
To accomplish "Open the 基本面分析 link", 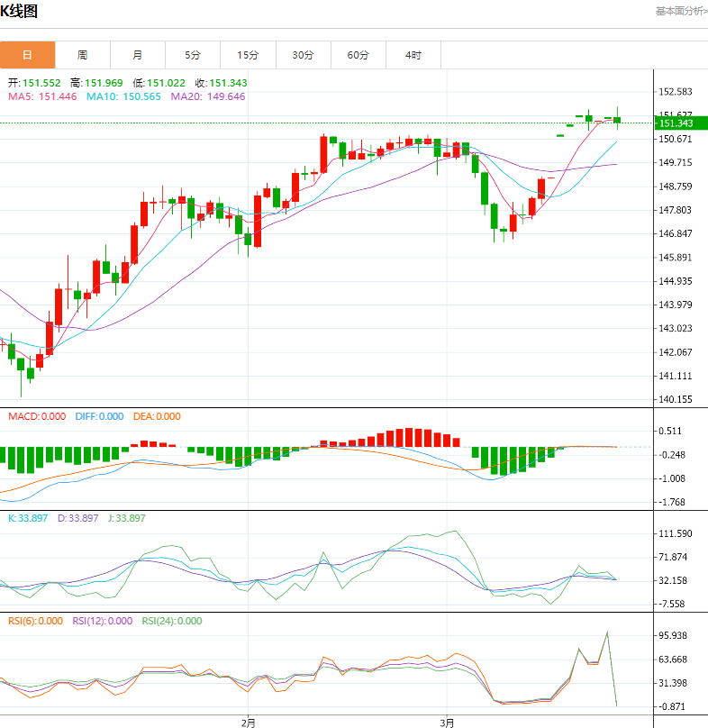I will coord(680,11).
